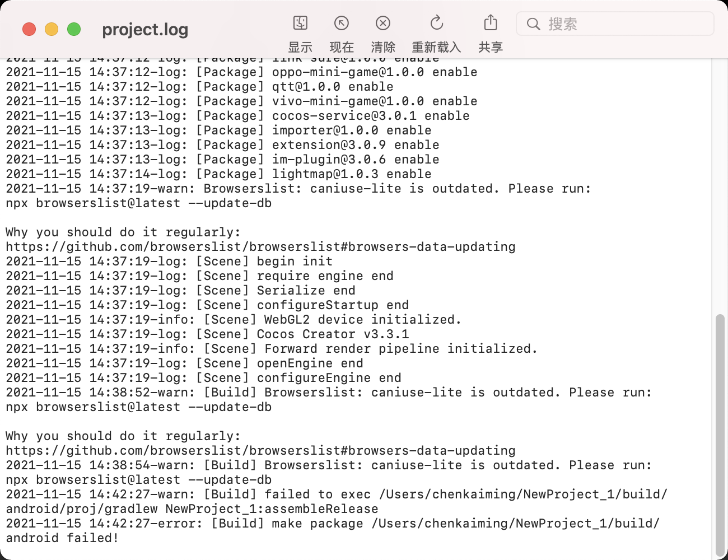The width and height of the screenshot is (728, 560).
Task: Select the WebGL2 device initialized line
Action: tap(234, 320)
